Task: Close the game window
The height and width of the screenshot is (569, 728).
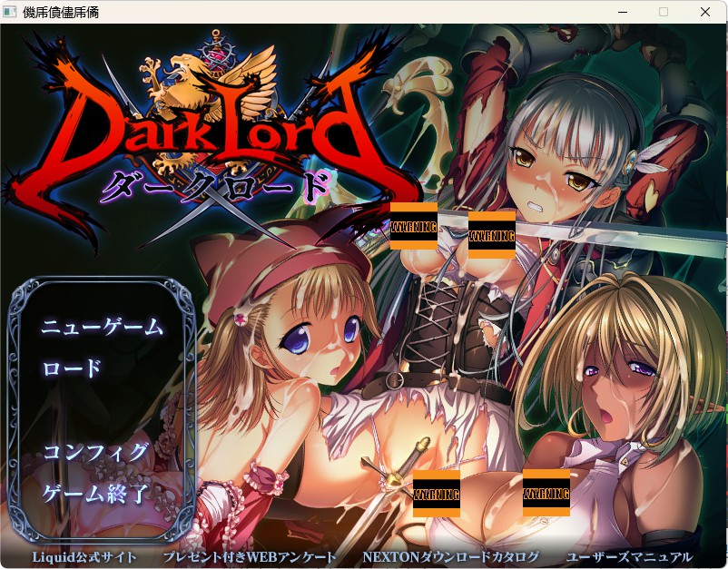Action: point(704,12)
